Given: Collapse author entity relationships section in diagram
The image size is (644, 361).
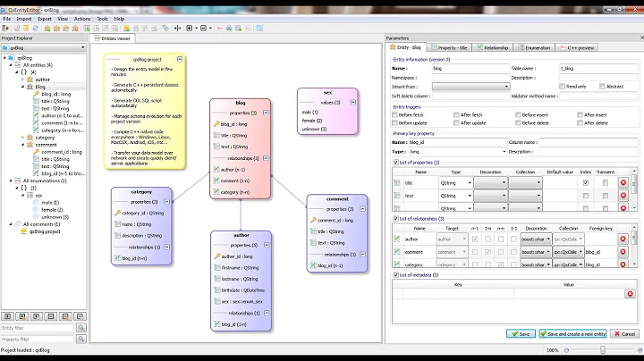Looking at the screenshot, I should [x=267, y=313].
